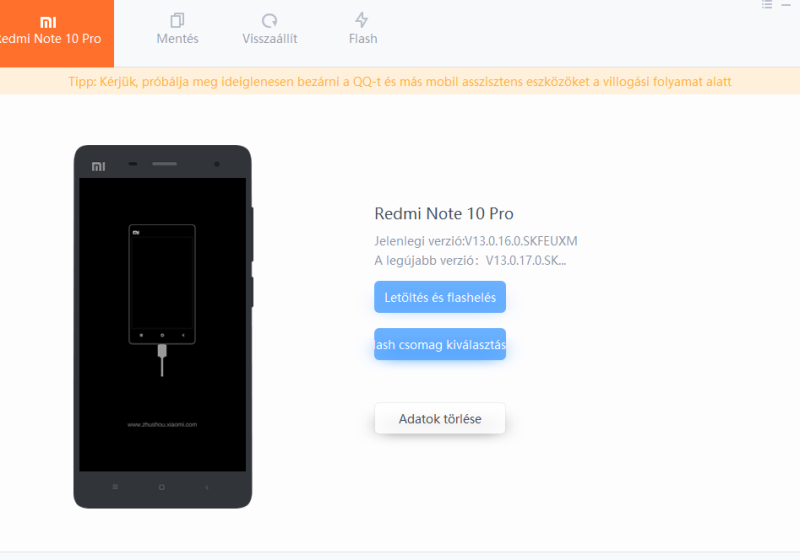Click the USB cable icon on phone screen
This screenshot has width=800, height=560.
162,360
